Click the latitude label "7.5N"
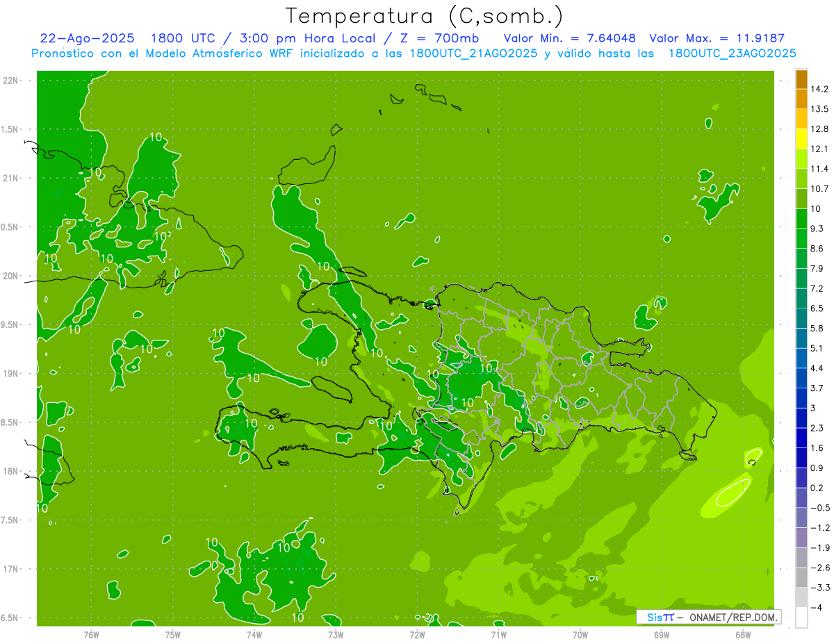This screenshot has width=834, height=644. 10,520
